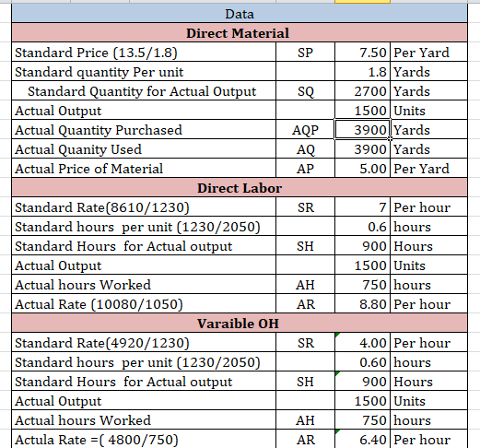Click 'Per Yard' unit beside 7.50
This screenshot has height=448, width=480.
(x=429, y=53)
